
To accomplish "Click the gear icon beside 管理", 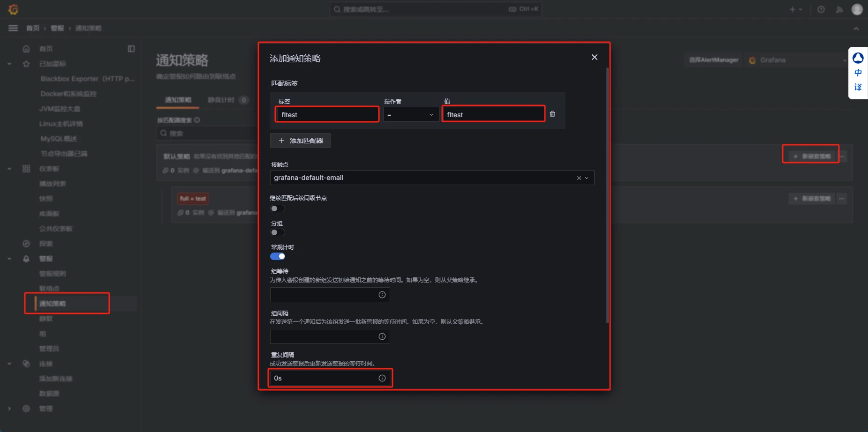I will click(26, 409).
